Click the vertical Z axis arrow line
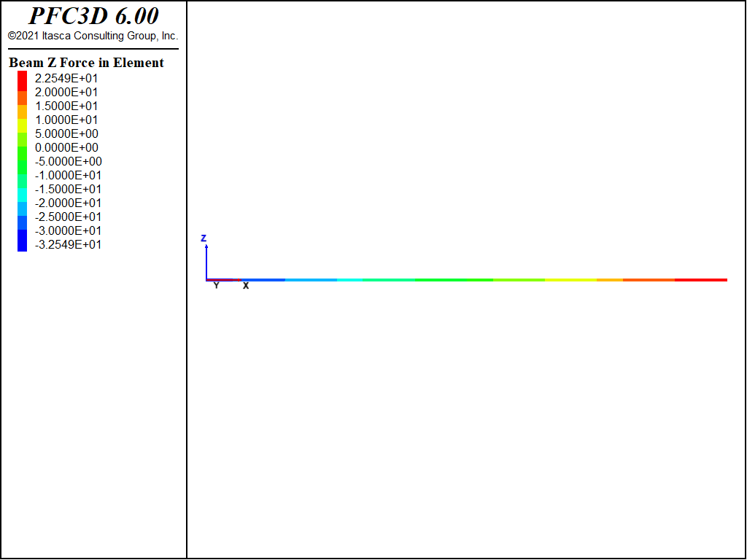 (x=206, y=262)
